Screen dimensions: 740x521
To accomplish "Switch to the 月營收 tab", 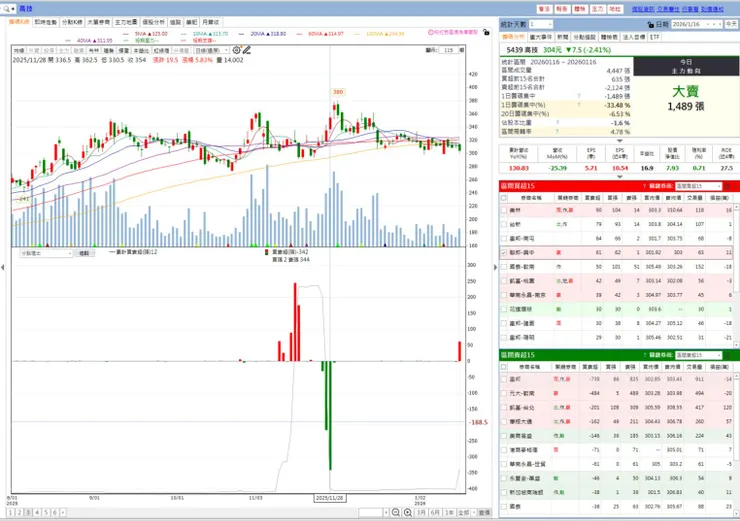I will pyautogui.click(x=210, y=22).
